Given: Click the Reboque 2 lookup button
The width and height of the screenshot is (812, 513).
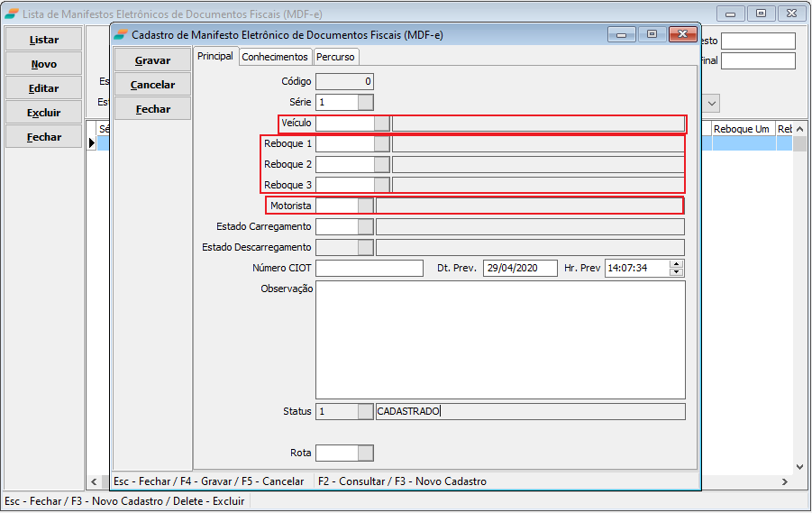Looking at the screenshot, I should pyautogui.click(x=382, y=165).
